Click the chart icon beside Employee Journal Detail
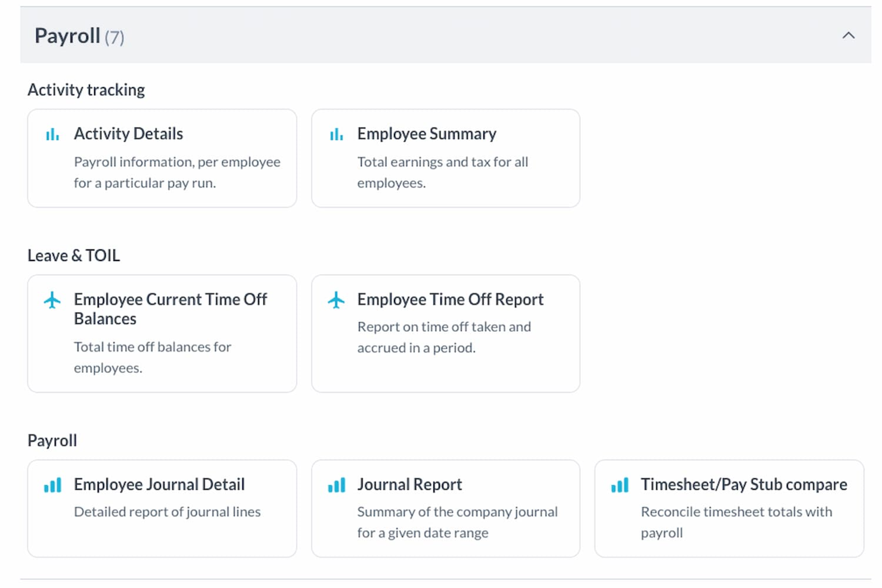 52,485
